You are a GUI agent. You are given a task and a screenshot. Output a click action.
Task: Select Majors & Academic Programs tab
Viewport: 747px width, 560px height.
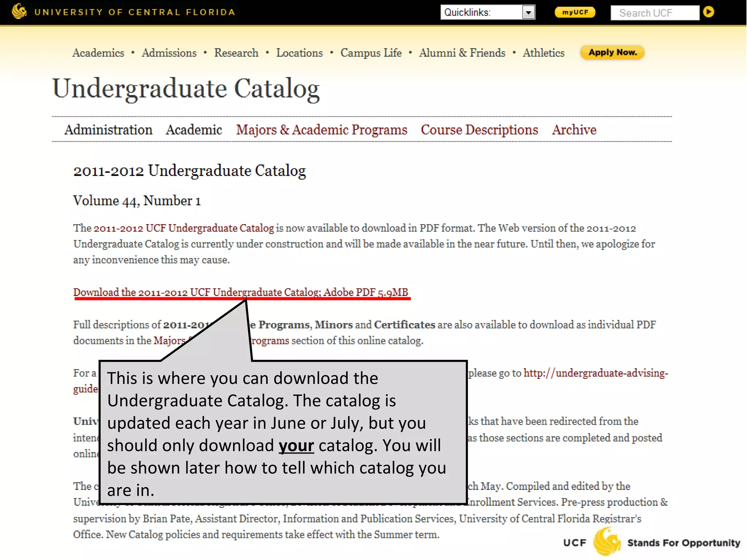click(x=321, y=130)
